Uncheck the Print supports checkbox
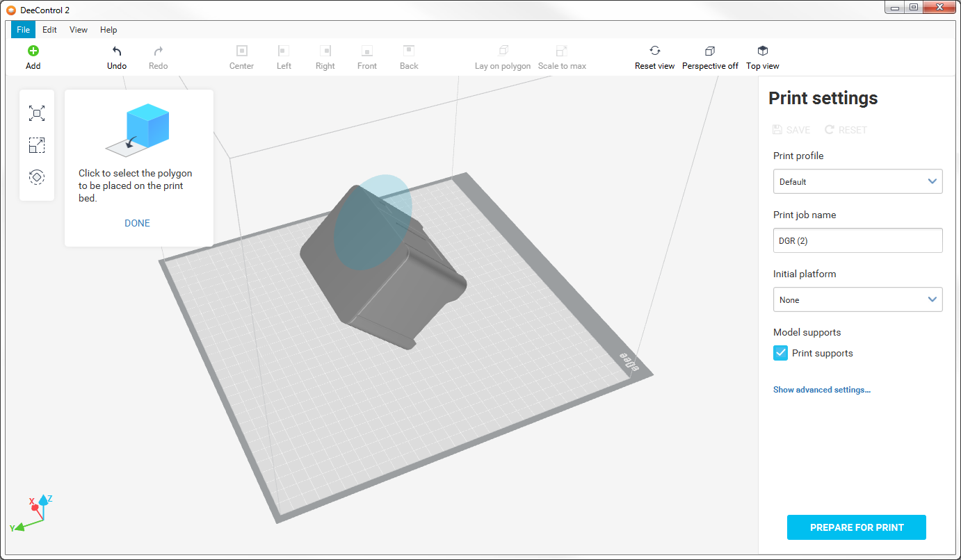The width and height of the screenshot is (961, 560). pos(780,353)
